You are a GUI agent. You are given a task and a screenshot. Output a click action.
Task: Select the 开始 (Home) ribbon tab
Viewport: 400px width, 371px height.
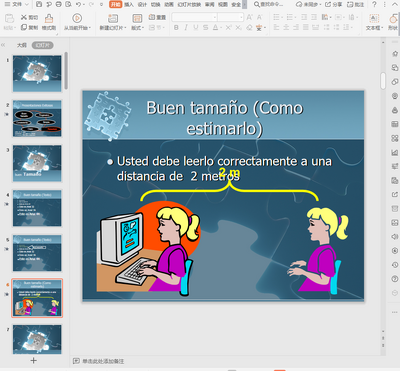click(x=116, y=5)
